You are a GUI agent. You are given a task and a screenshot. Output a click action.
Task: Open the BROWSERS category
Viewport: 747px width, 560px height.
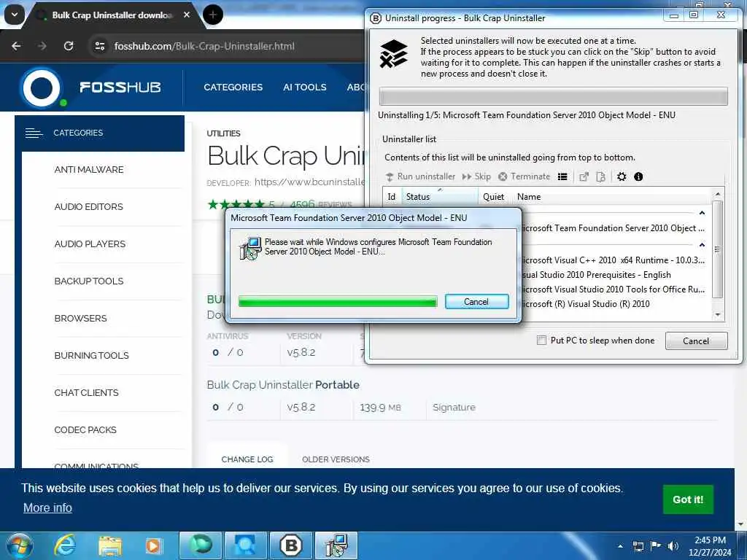(80, 318)
